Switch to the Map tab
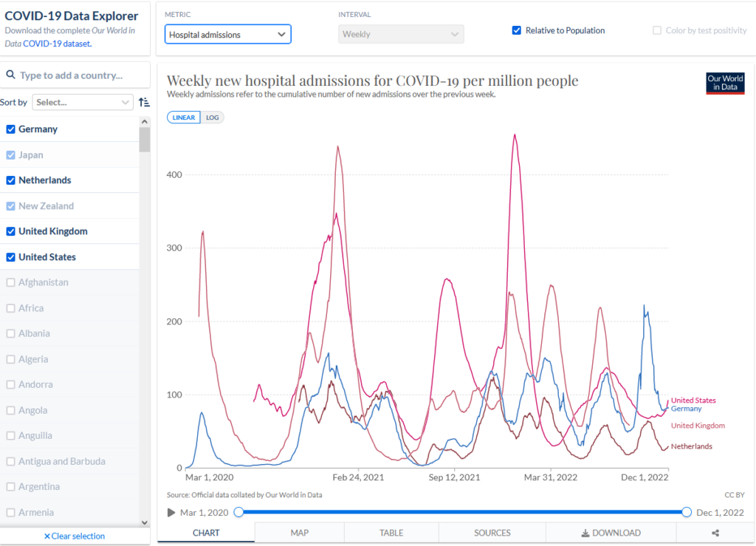756x546 pixels. [299, 533]
